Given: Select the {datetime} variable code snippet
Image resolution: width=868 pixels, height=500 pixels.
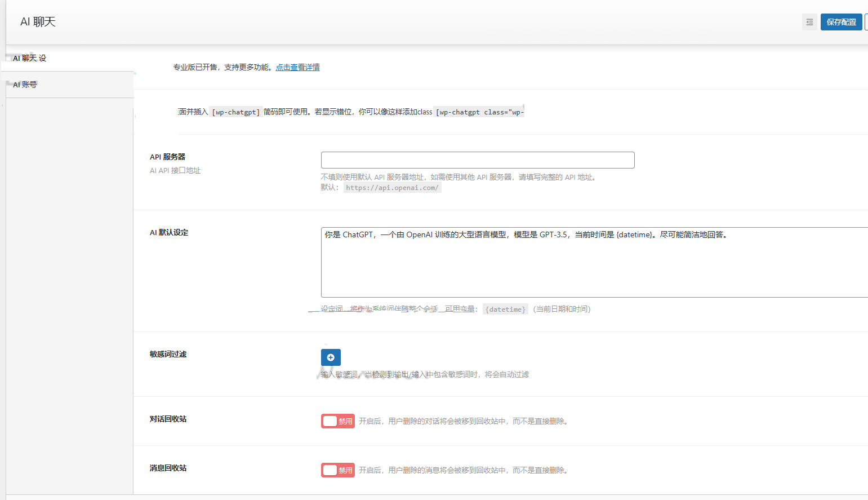Looking at the screenshot, I should (505, 309).
